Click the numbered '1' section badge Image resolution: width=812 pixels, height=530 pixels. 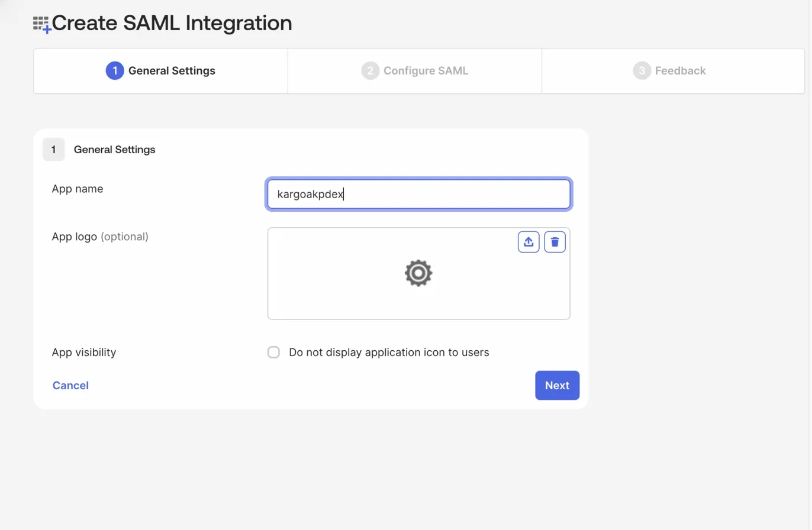click(x=54, y=150)
